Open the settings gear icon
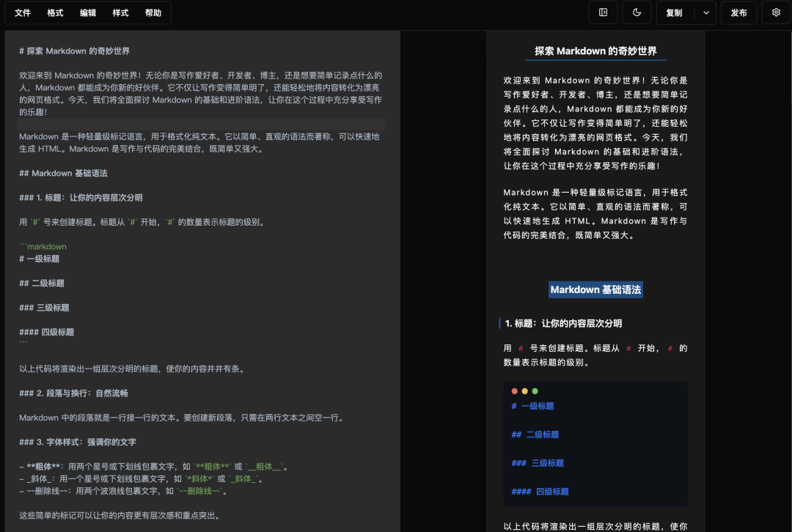 pos(775,12)
